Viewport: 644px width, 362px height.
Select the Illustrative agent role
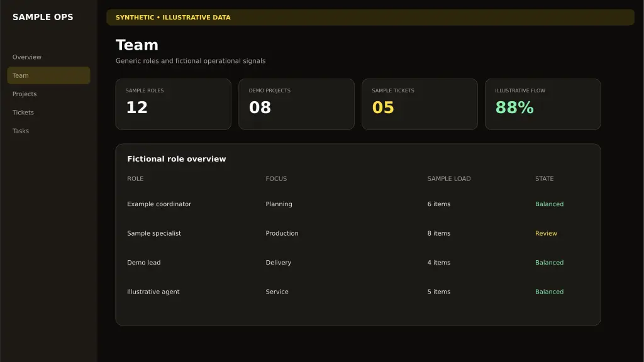tap(153, 292)
